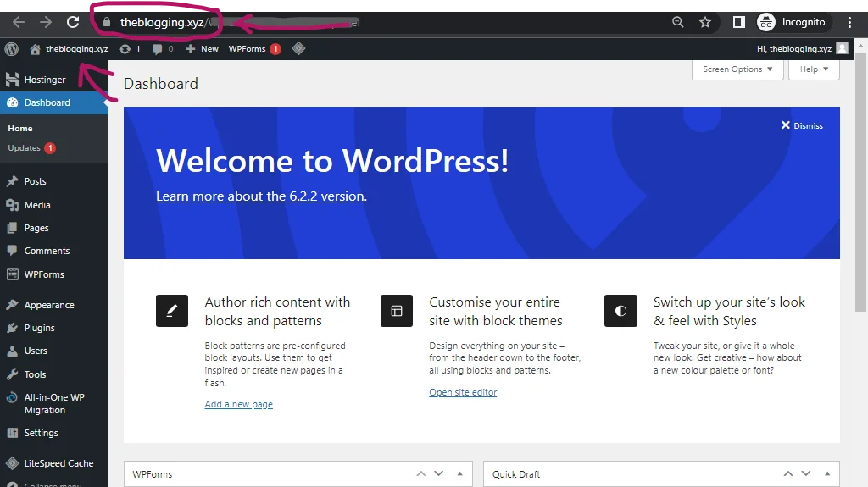This screenshot has width=868, height=487.
Task: Expand the Screen Options dropdown
Action: [737, 69]
